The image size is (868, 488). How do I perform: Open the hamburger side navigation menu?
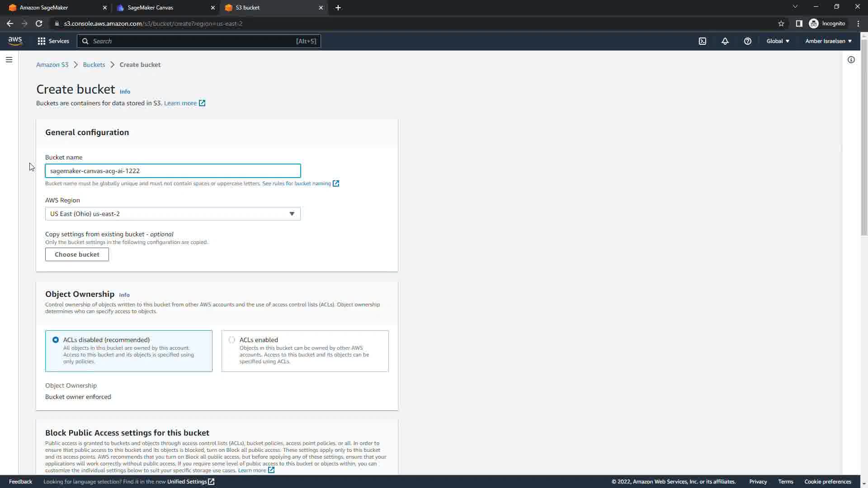9,60
